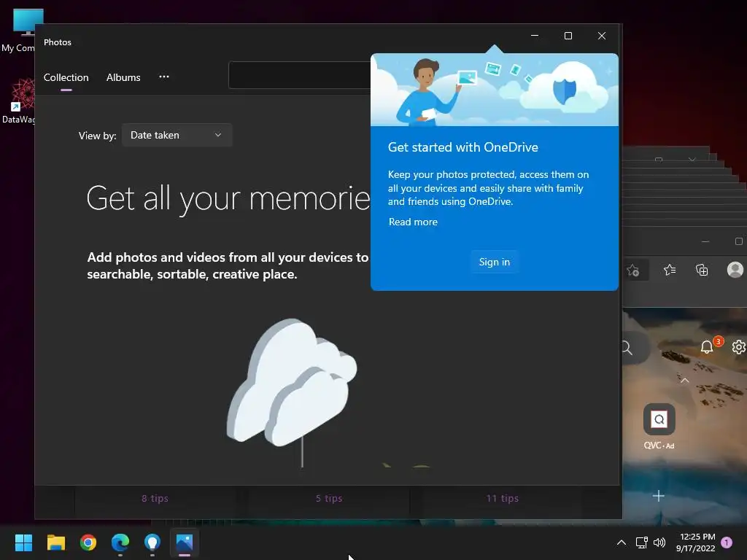Image resolution: width=747 pixels, height=560 pixels.
Task: Open the three-dots more menu in Photos
Action: coord(164,77)
